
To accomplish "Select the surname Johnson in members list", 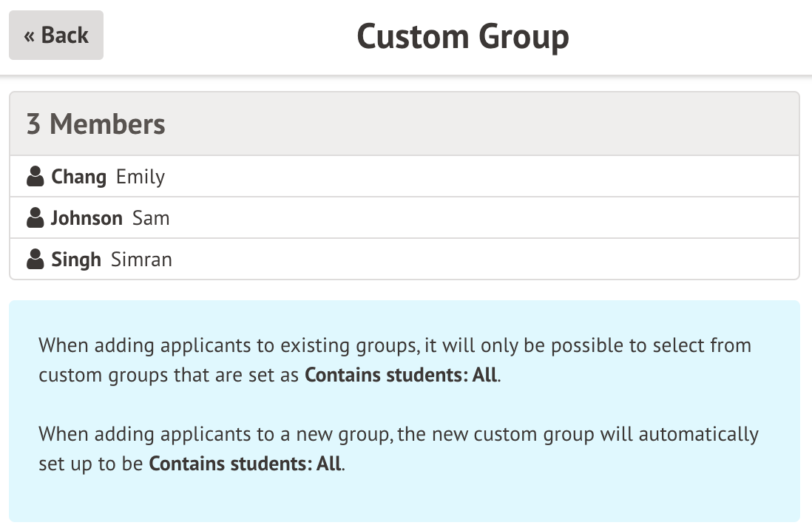I will 87,218.
